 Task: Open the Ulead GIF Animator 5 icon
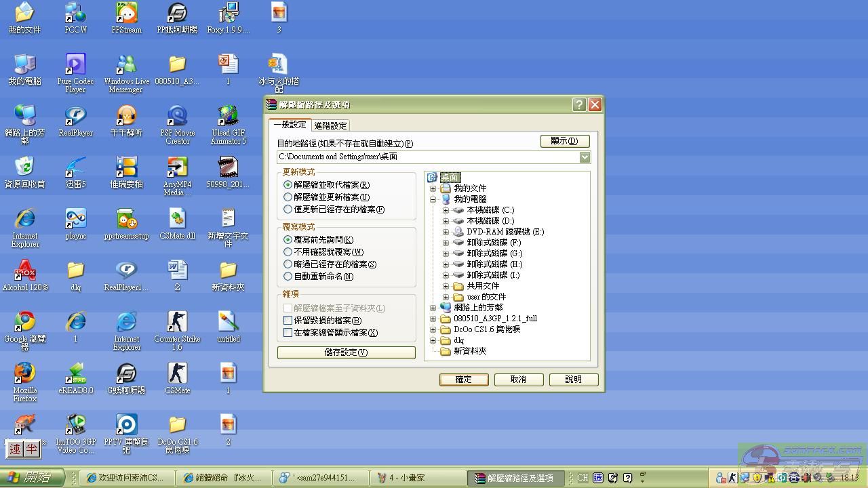(228, 117)
